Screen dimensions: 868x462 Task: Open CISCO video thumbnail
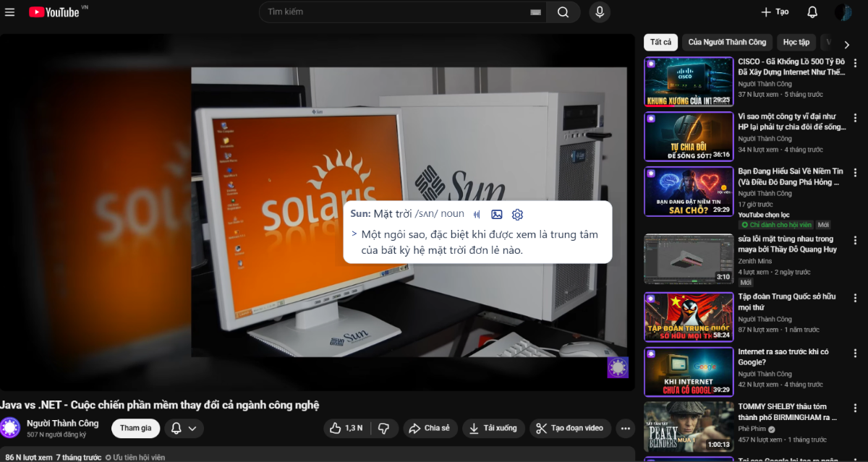click(x=689, y=81)
